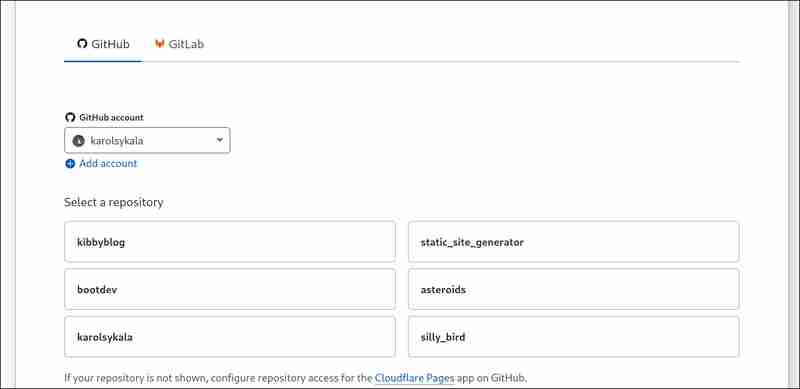
Task: Select the kibbyblog repository
Action: [x=230, y=242]
